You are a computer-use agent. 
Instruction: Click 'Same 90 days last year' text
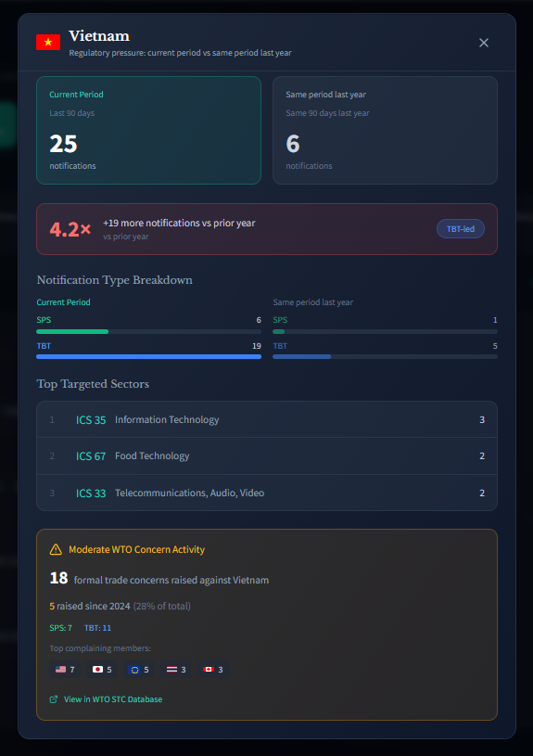pyautogui.click(x=328, y=113)
